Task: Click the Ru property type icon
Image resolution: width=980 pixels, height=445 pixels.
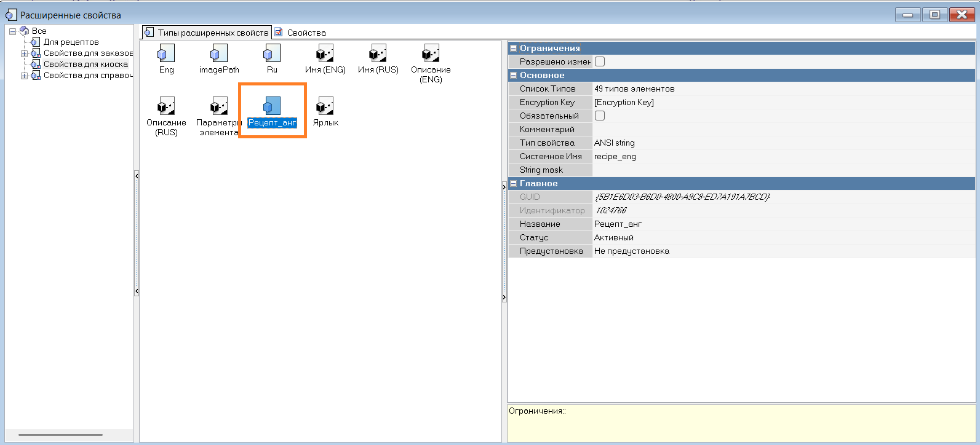Action: pyautogui.click(x=272, y=53)
